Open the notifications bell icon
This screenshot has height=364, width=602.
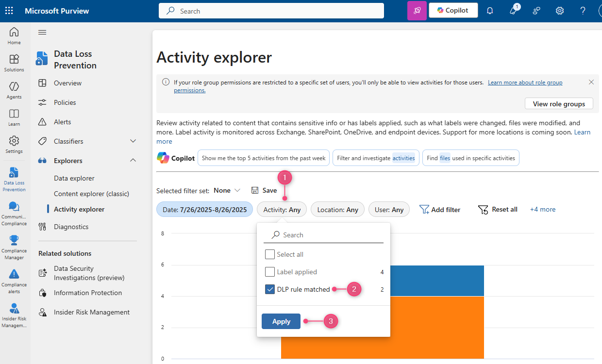click(x=490, y=11)
